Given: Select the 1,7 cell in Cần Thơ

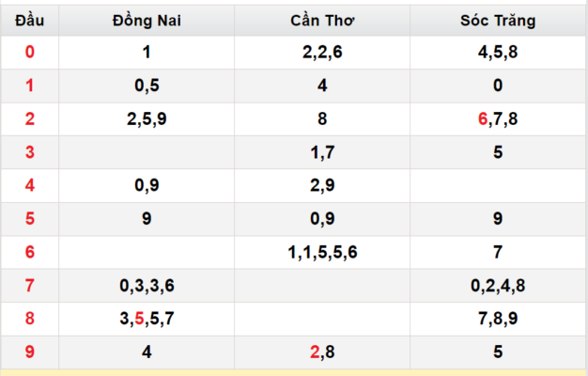Looking at the screenshot, I should [322, 152].
